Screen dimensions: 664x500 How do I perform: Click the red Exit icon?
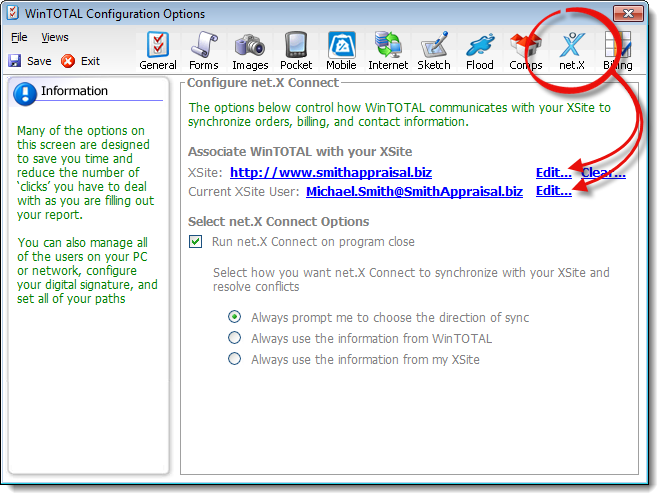pos(68,61)
